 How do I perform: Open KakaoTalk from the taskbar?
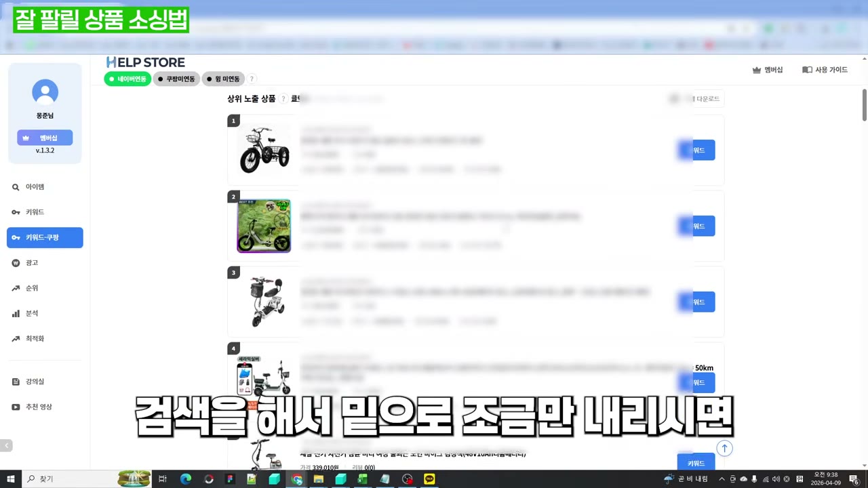(x=429, y=479)
